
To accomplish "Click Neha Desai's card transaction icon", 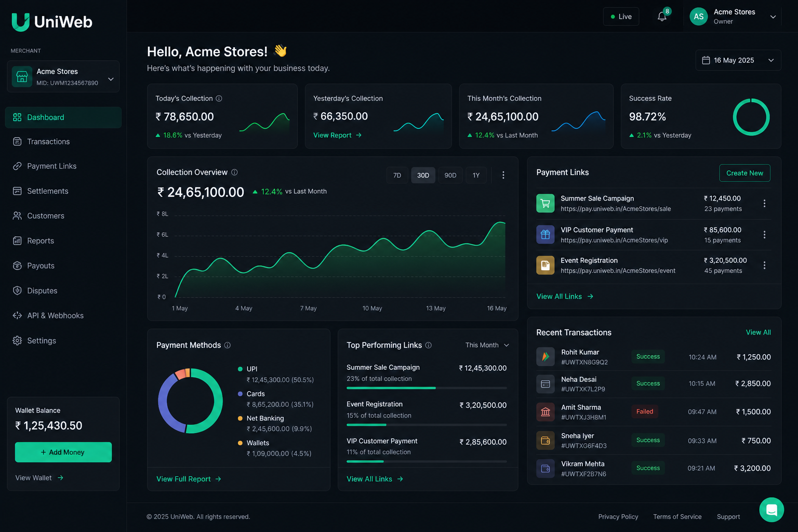I will tap(546, 384).
